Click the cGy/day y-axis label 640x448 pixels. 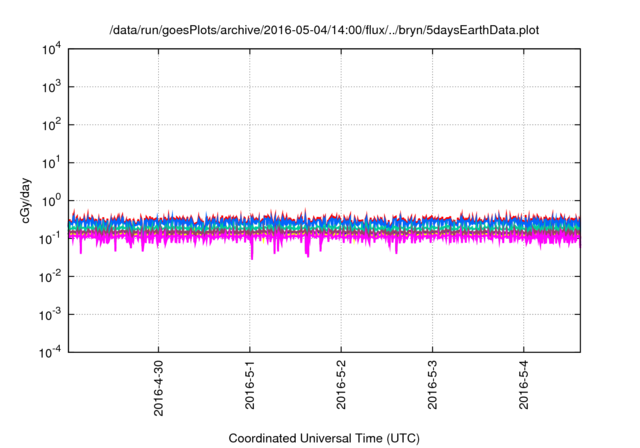[26, 200]
